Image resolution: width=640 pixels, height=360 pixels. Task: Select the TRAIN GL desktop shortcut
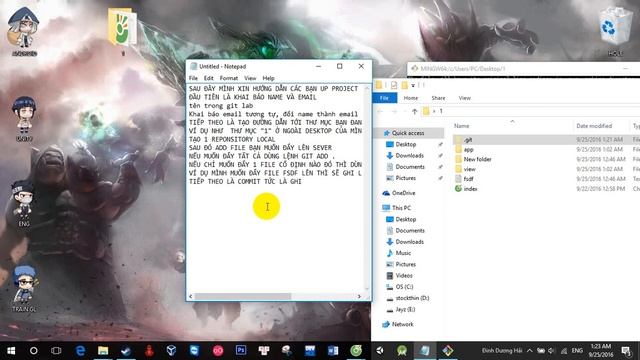[x=24, y=289]
